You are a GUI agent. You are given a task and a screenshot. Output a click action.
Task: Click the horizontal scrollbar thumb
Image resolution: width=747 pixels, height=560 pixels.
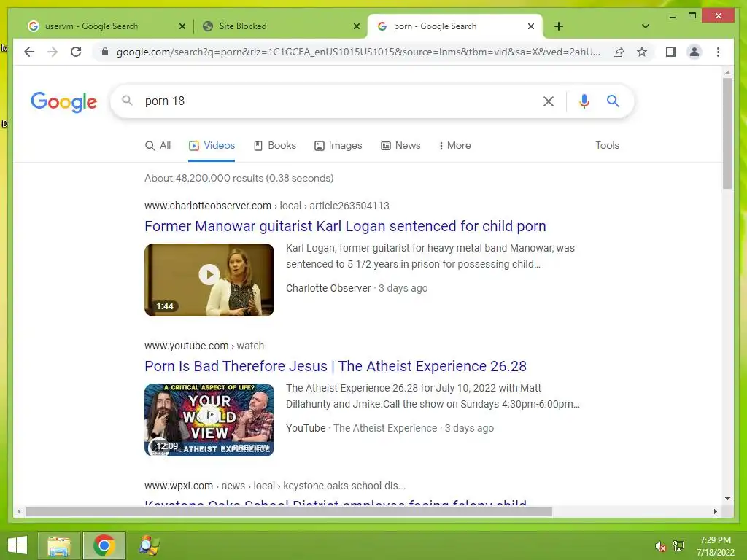click(289, 511)
